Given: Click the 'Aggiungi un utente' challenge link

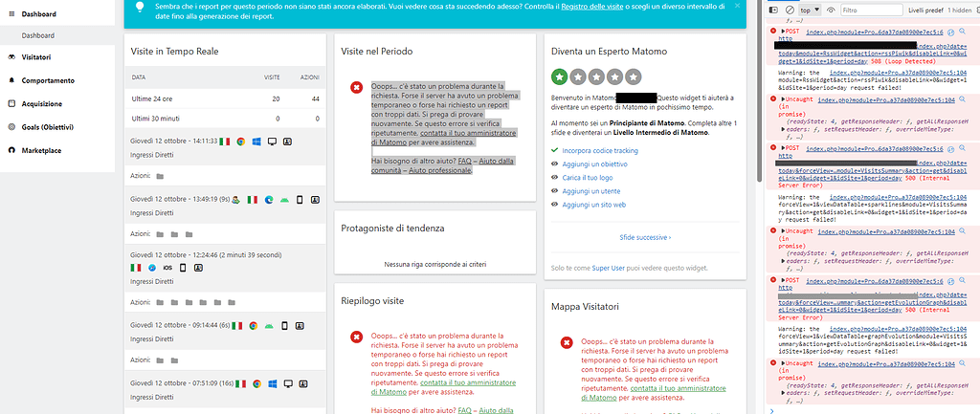Looking at the screenshot, I should tap(591, 191).
